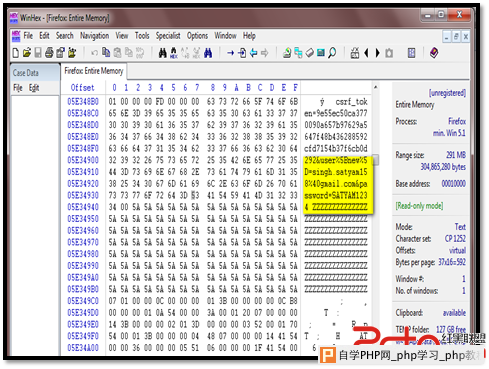This screenshot has width=489, height=369.
Task: Click the blue grid icon near Help
Action: coord(412,53)
